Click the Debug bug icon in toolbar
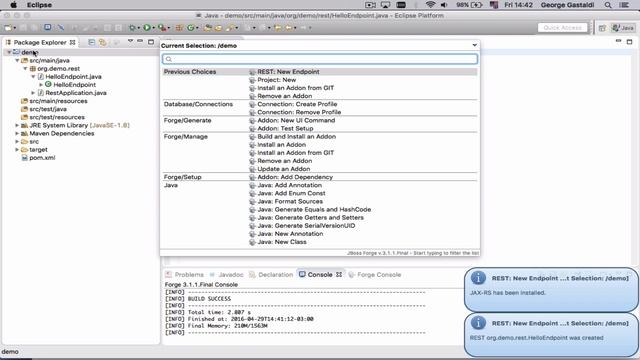The width and height of the screenshot is (640, 360). (x=132, y=28)
